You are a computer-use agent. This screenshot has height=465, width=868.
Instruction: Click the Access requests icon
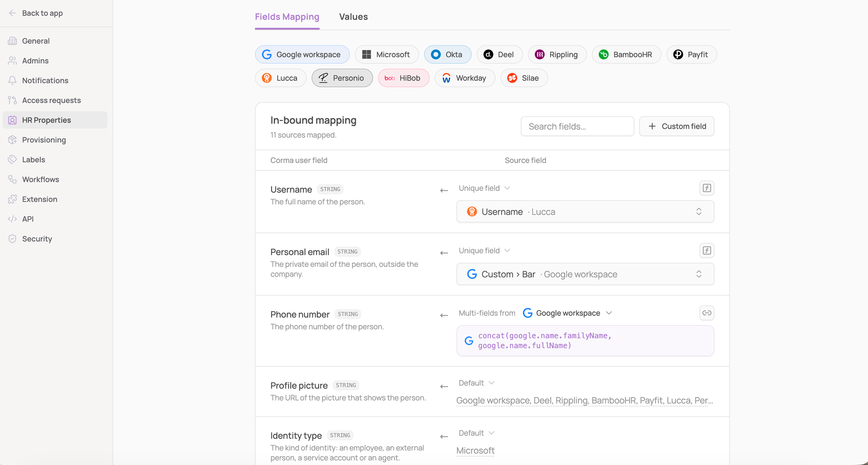click(12, 100)
